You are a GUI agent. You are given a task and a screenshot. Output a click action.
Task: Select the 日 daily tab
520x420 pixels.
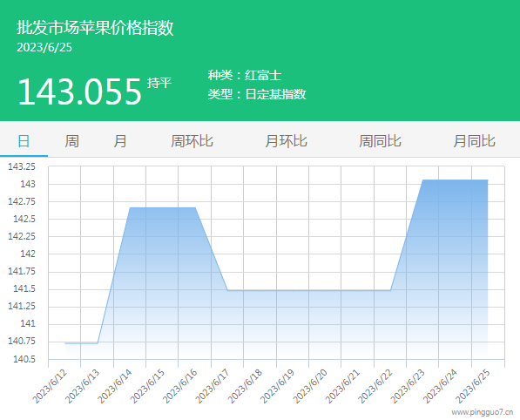point(24,141)
